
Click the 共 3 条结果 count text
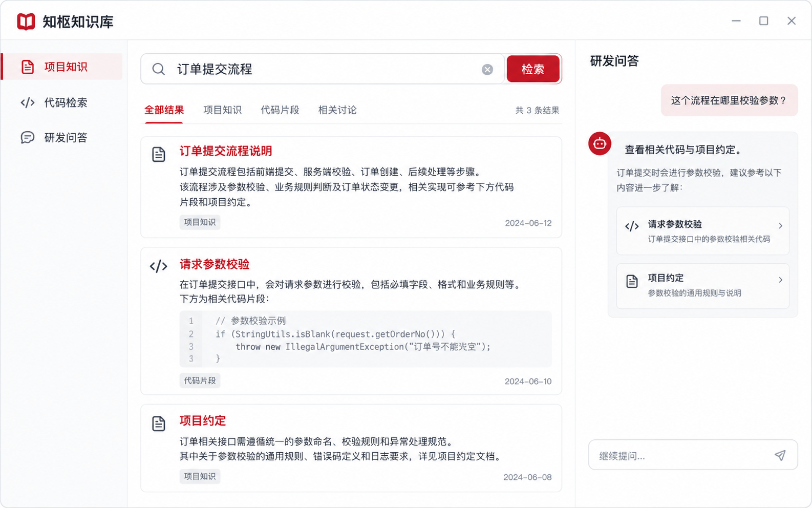[537, 111]
